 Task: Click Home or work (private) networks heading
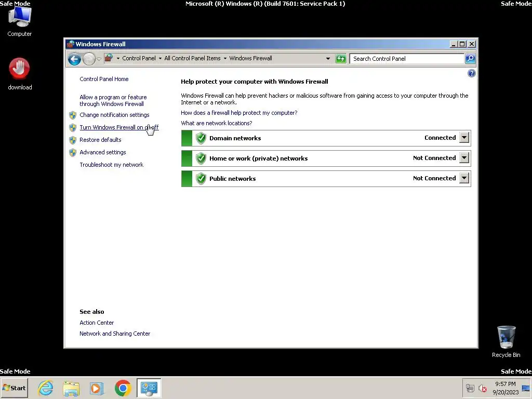pos(259,158)
